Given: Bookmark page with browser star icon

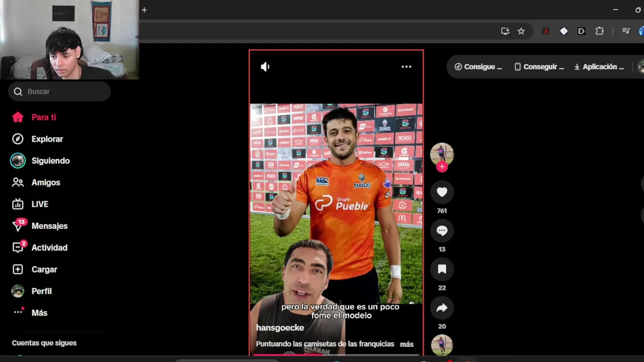Looking at the screenshot, I should click(x=521, y=31).
